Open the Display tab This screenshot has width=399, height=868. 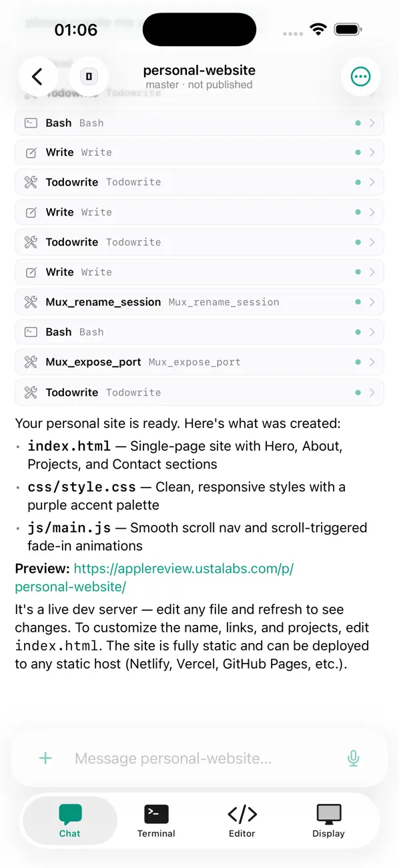pyautogui.click(x=328, y=821)
